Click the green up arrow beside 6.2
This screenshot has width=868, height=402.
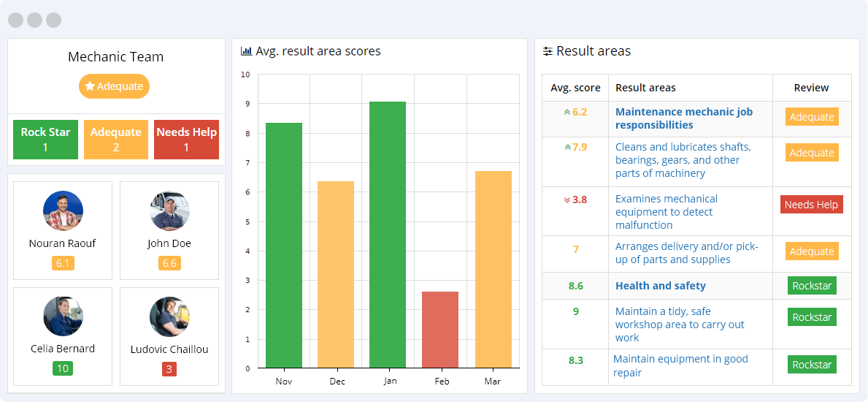tap(566, 113)
